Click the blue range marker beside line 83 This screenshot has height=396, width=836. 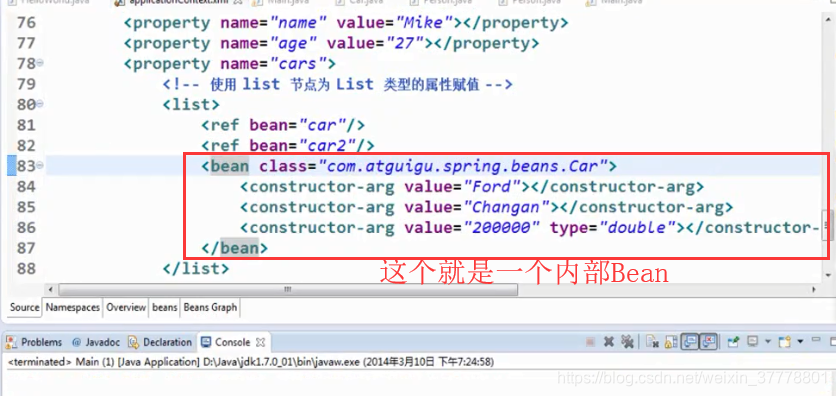[x=11, y=166]
